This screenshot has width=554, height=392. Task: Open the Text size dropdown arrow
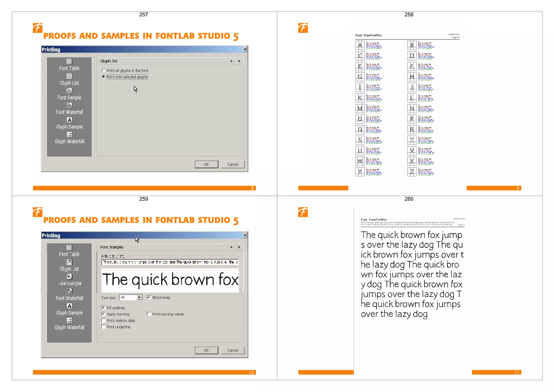[x=139, y=298]
